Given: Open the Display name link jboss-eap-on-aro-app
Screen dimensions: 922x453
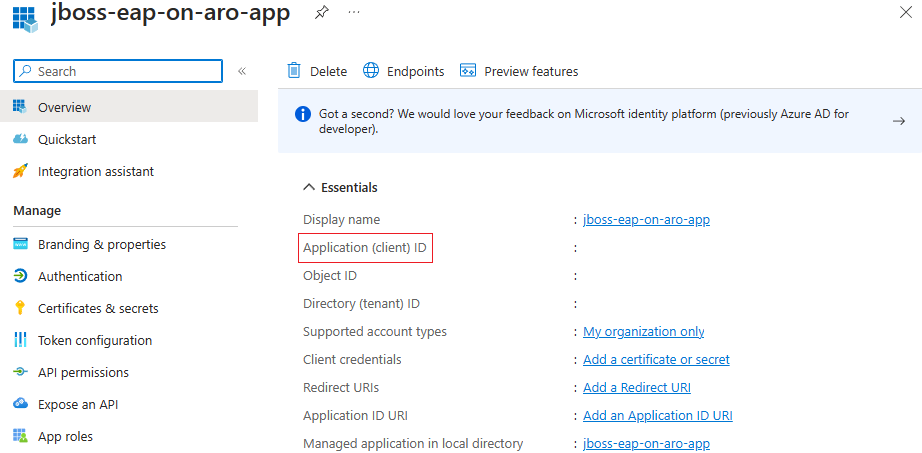Looking at the screenshot, I should [x=646, y=219].
